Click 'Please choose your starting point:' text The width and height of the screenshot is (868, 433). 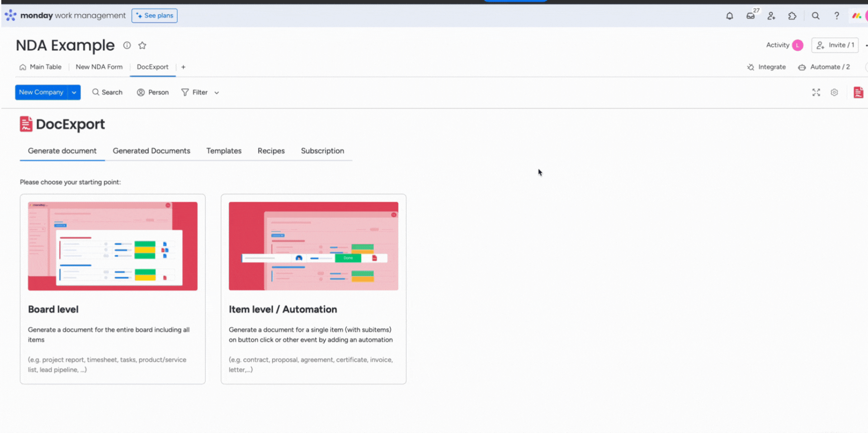pos(70,182)
